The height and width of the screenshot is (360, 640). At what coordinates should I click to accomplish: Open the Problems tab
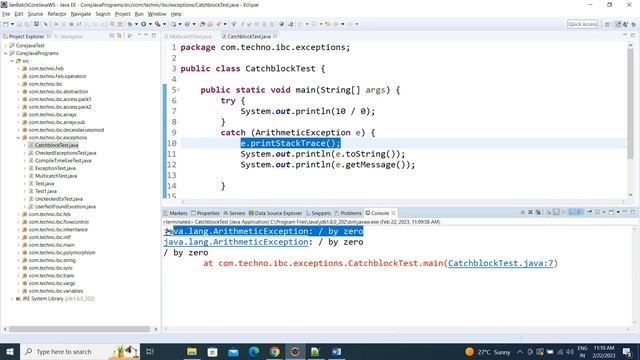pyautogui.click(x=348, y=213)
